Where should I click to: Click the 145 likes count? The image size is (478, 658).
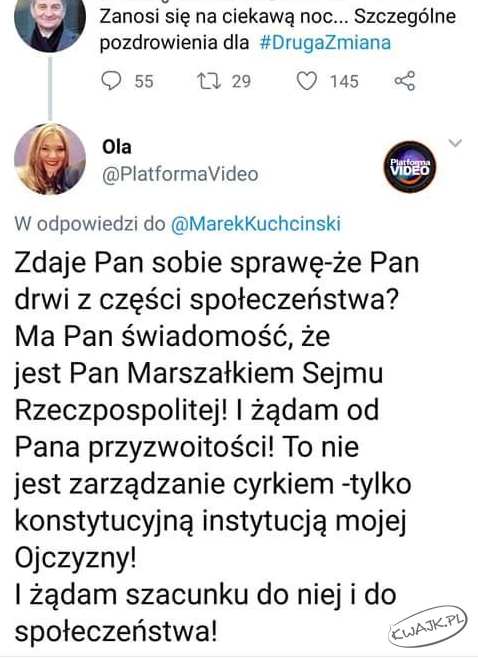tap(344, 81)
